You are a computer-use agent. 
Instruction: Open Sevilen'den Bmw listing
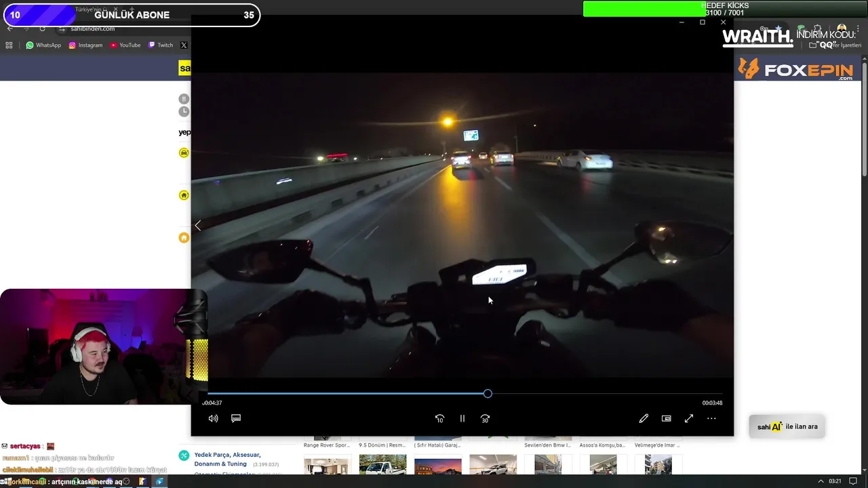pos(547,445)
